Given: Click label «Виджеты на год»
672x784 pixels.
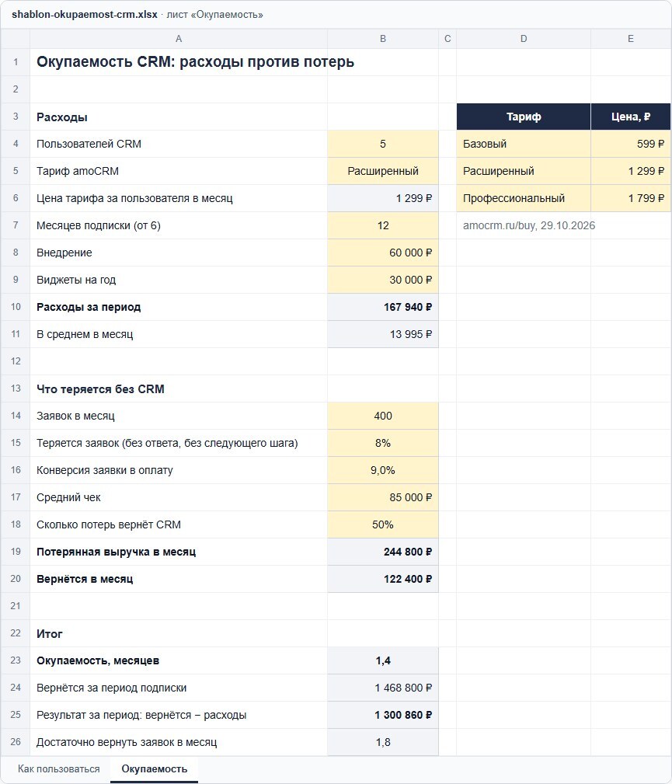Looking at the screenshot, I should (x=76, y=280).
